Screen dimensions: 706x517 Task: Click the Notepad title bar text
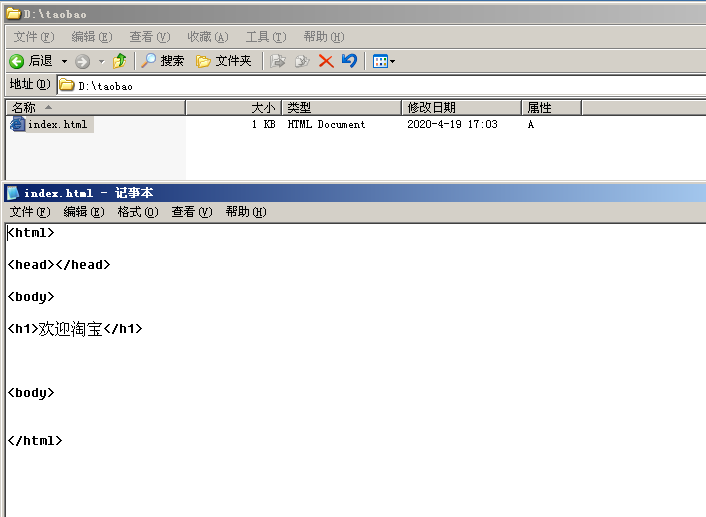point(89,193)
